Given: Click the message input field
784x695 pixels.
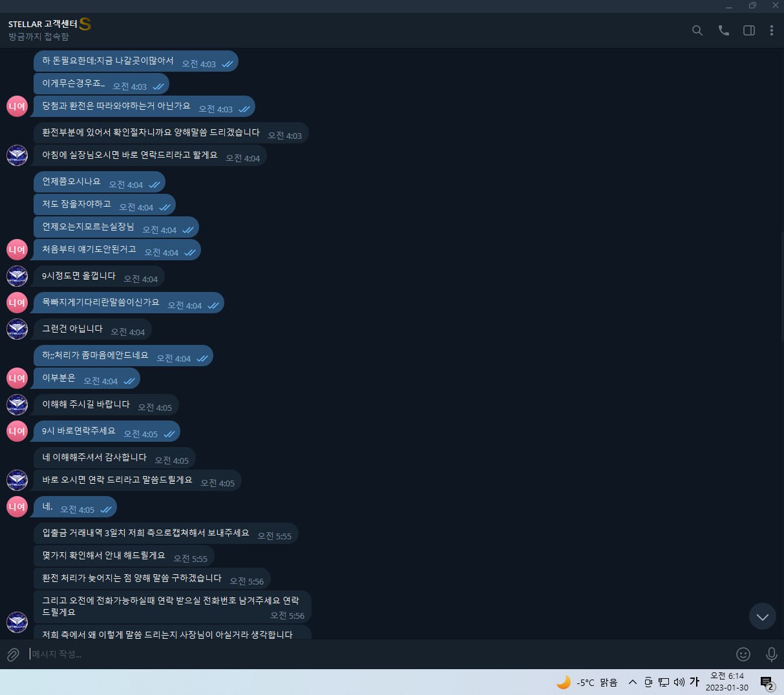Looking at the screenshot, I should coord(378,654).
